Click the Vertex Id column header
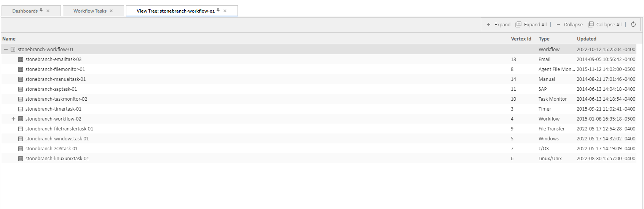The width and height of the screenshot is (644, 209). 521,39
